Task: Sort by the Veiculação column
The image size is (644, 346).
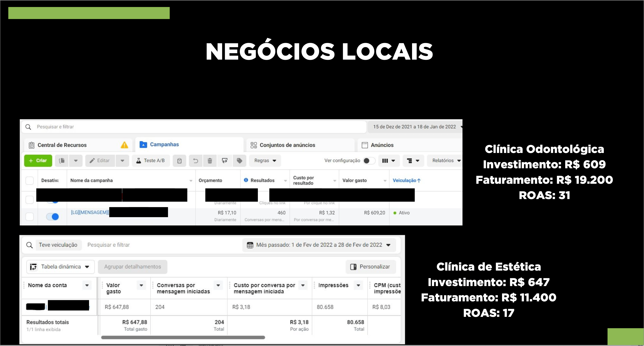Action: pyautogui.click(x=406, y=180)
